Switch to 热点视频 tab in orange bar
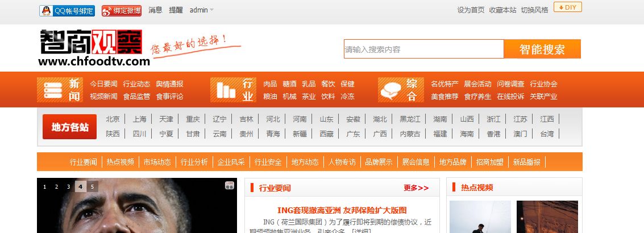 click(121, 162)
